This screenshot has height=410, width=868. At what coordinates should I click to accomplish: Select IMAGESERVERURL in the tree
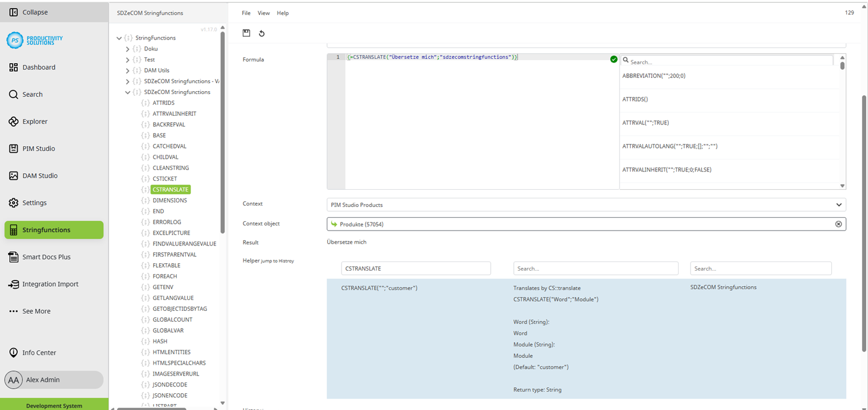176,374
